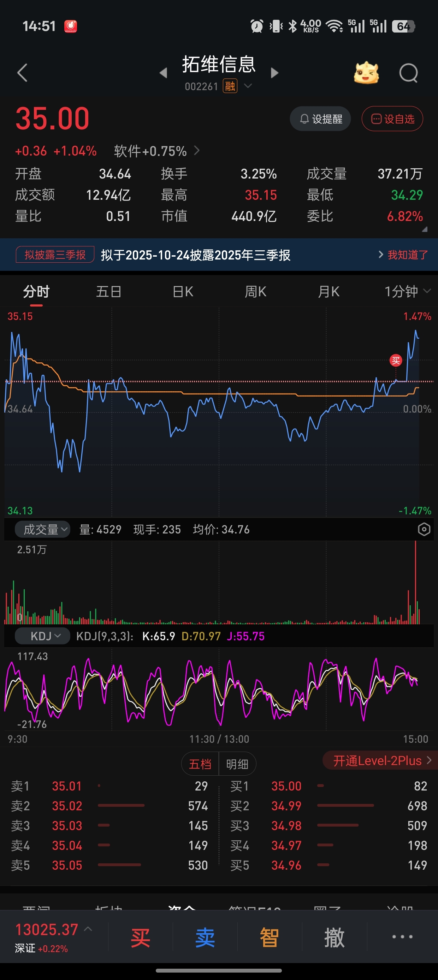Image resolution: width=438 pixels, height=980 pixels.
Task: Select 买5 price 34.96 row
Action: point(328,865)
